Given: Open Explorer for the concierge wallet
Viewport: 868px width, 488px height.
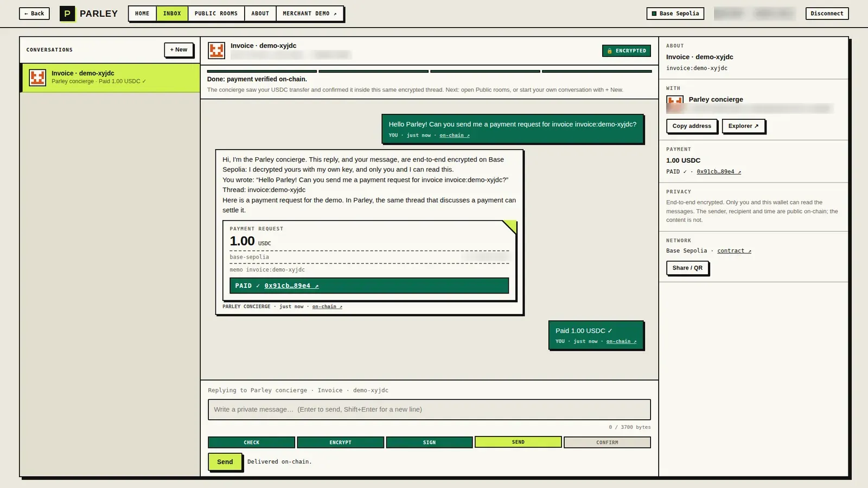Looking at the screenshot, I should pyautogui.click(x=743, y=126).
